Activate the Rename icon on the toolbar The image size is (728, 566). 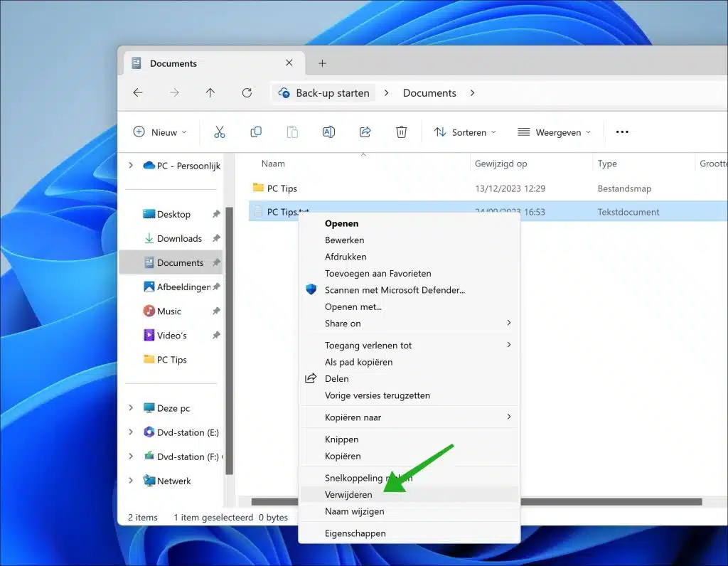tap(328, 132)
